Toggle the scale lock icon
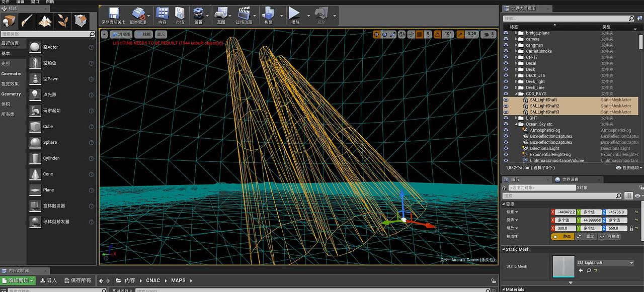 tap(631, 228)
